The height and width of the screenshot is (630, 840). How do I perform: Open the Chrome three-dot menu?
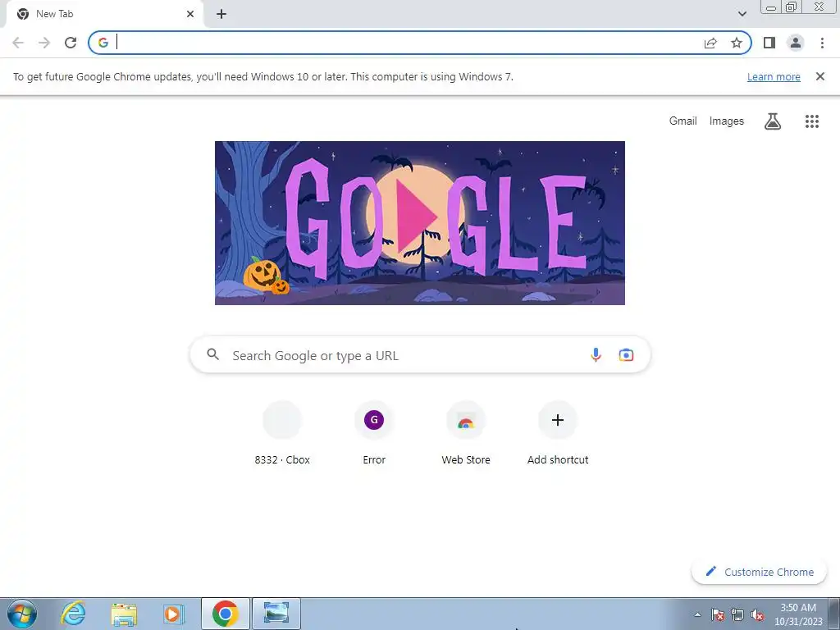822,43
